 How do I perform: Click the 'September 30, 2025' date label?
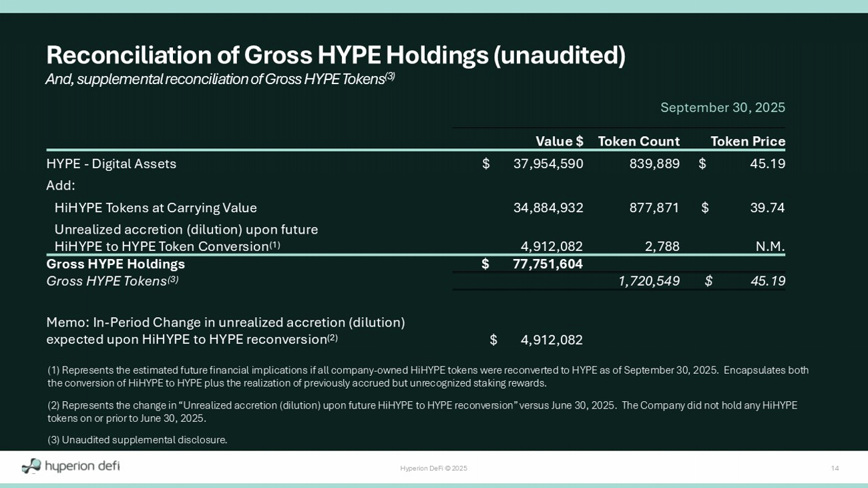coord(722,107)
